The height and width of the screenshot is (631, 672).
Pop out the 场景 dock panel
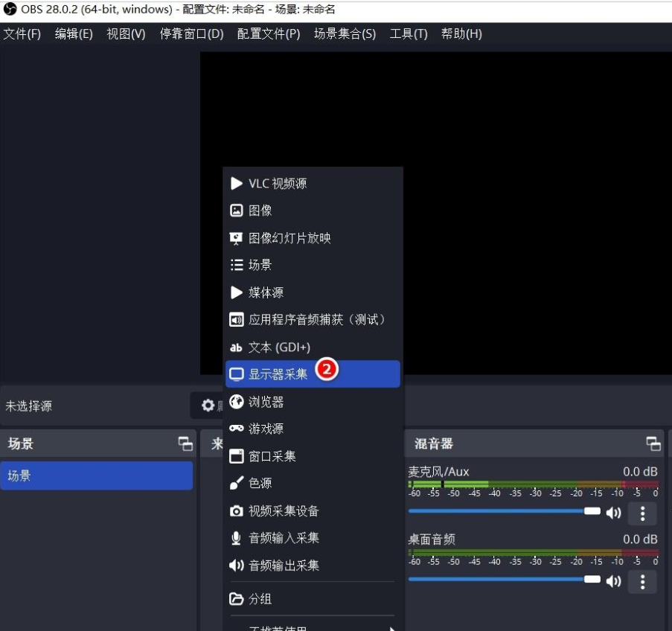coord(185,443)
